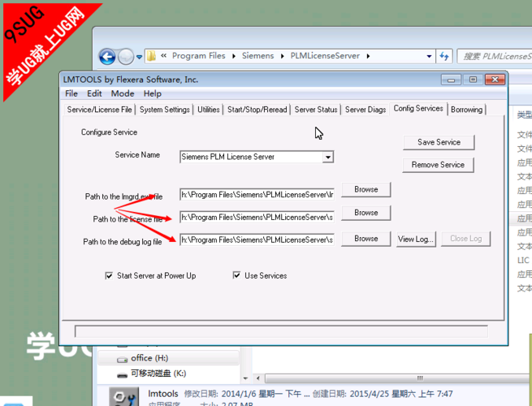532x406 pixels.
Task: Select PLMLicenseServer in the address breadcrumb
Action: tap(325, 56)
